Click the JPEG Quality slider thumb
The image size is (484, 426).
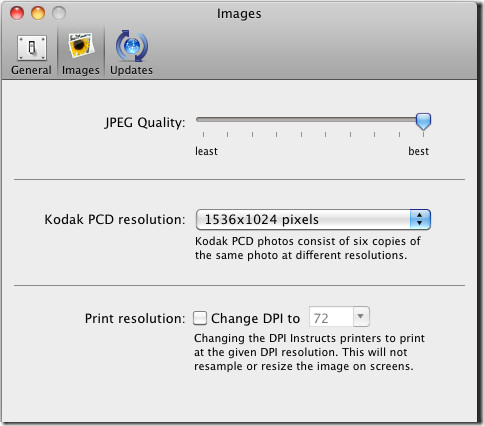[x=423, y=121]
